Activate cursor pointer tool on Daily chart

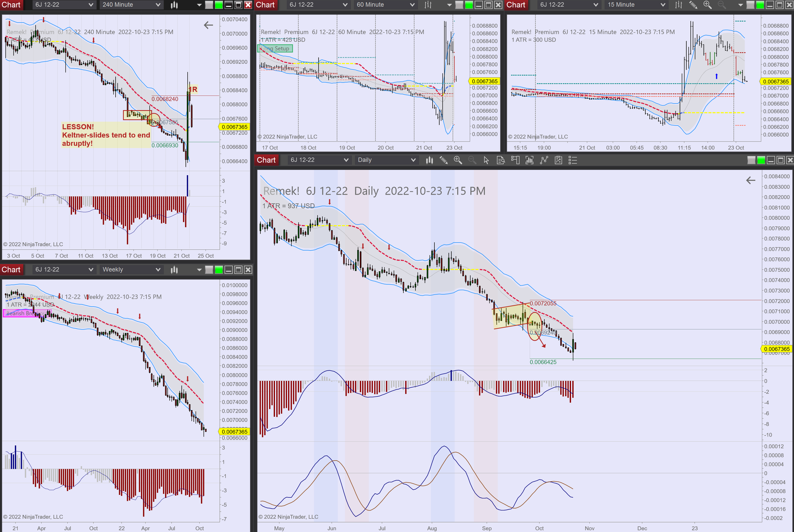(486, 160)
